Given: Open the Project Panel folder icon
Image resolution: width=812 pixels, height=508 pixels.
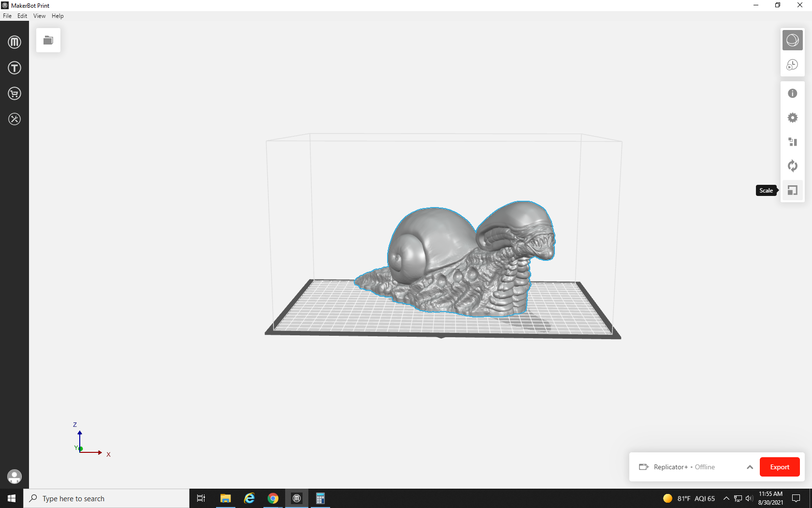Looking at the screenshot, I should pos(48,40).
